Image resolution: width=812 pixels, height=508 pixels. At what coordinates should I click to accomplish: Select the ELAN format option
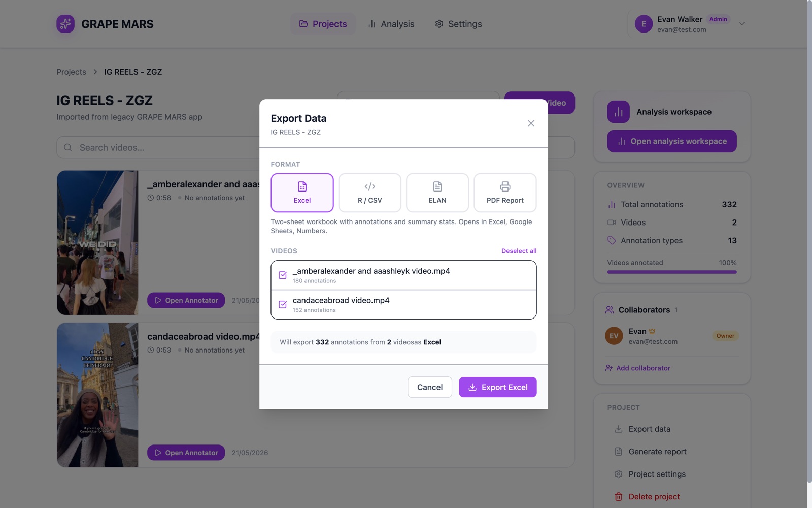tap(437, 193)
